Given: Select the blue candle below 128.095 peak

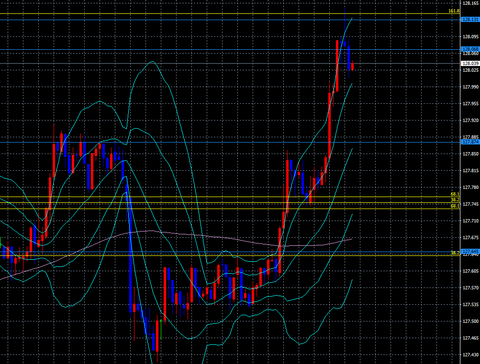Looking at the screenshot, I should pos(349,57).
